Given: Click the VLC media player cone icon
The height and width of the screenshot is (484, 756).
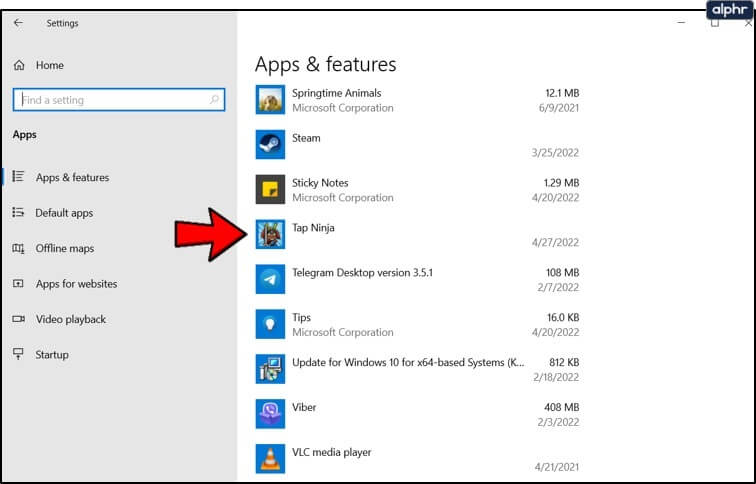Looking at the screenshot, I should pyautogui.click(x=270, y=458).
